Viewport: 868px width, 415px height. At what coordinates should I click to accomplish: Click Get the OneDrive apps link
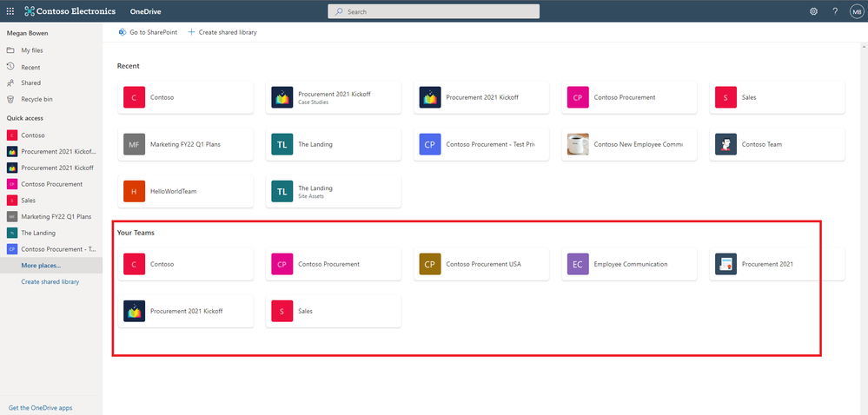41,408
